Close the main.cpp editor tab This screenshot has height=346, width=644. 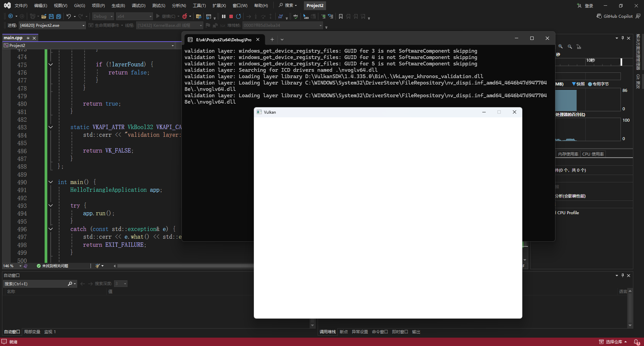pos(34,38)
